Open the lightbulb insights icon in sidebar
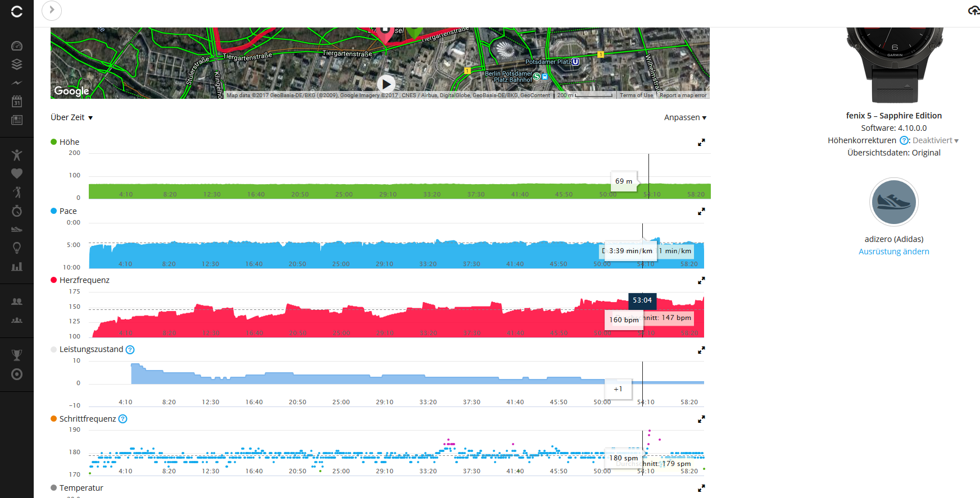 17,248
